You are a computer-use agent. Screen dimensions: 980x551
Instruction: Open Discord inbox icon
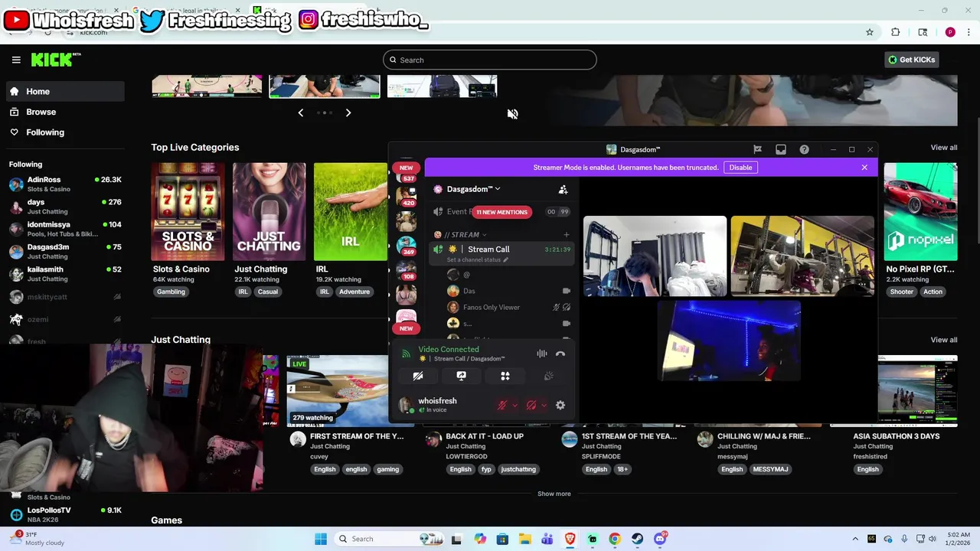[781, 149]
